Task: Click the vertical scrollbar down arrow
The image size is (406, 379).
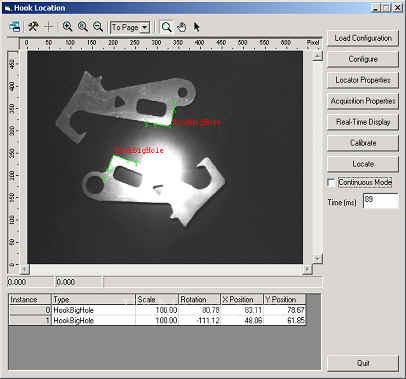Action: point(317,259)
